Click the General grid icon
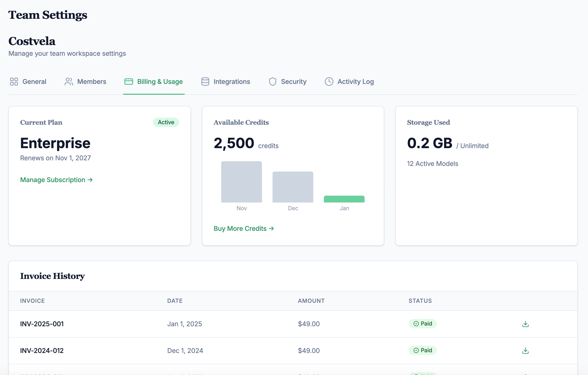The width and height of the screenshot is (588, 375). [x=14, y=81]
